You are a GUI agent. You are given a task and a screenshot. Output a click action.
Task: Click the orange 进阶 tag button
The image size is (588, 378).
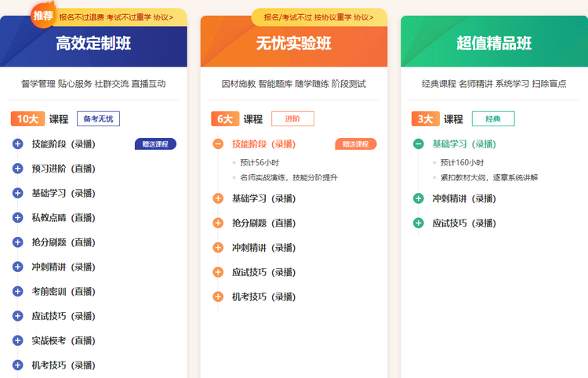[292, 119]
